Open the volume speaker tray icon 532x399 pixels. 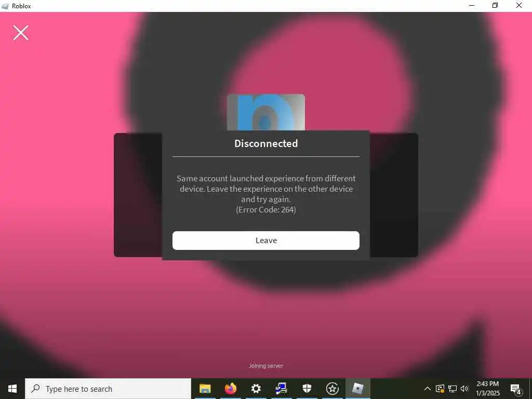coord(464,389)
